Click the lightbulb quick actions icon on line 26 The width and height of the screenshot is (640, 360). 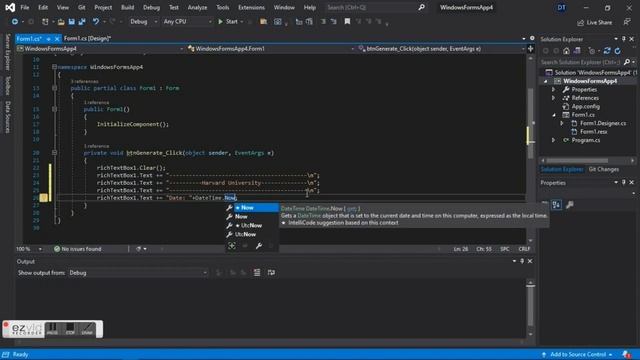coord(43,198)
